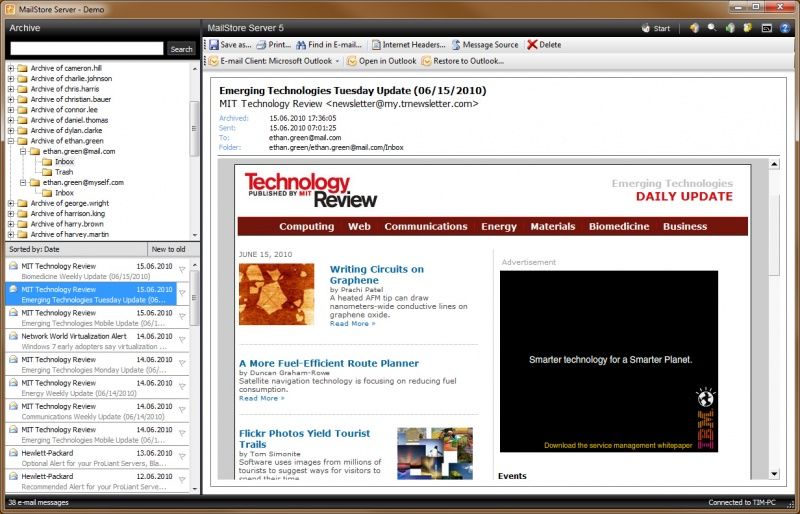Click the Find in E-mail binoculars icon
The image size is (800, 514).
301,45
